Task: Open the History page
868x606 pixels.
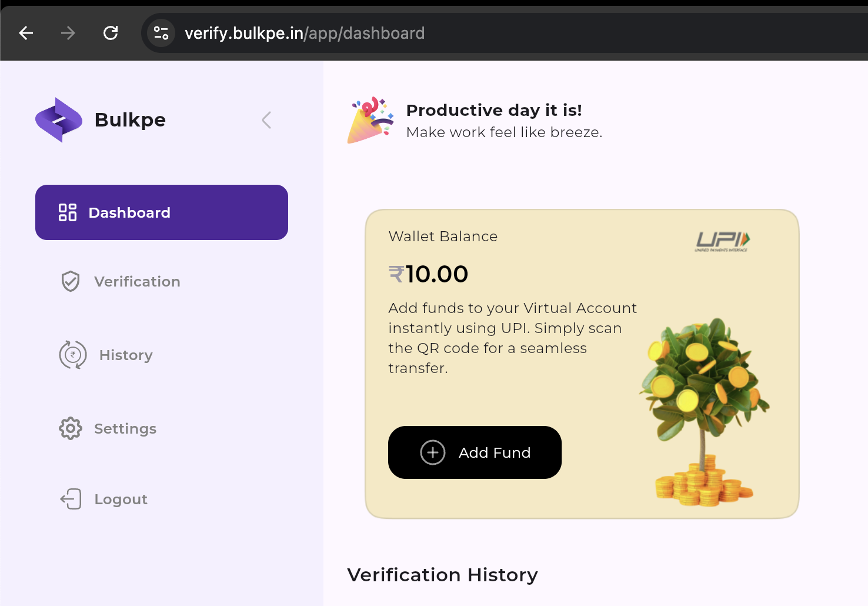Action: [126, 355]
